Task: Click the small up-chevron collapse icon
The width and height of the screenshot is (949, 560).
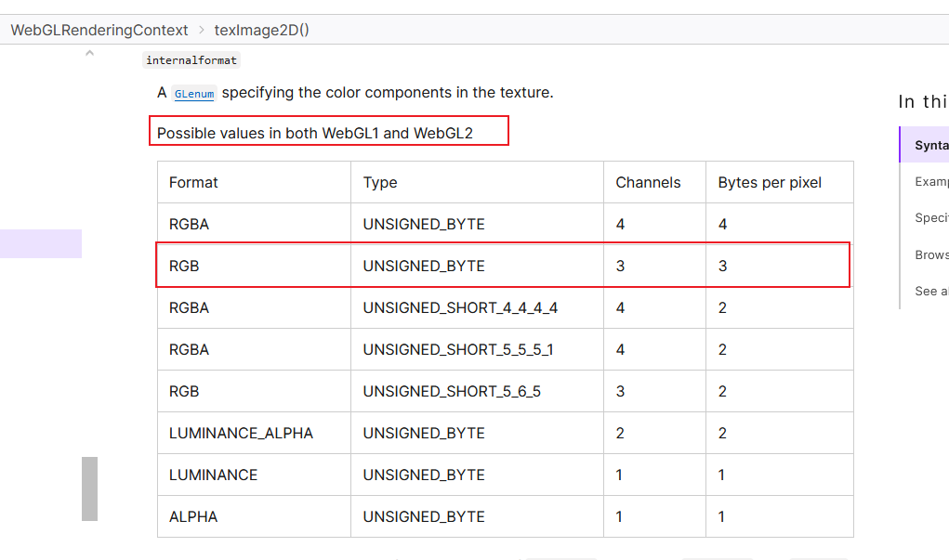Action: pyautogui.click(x=89, y=54)
